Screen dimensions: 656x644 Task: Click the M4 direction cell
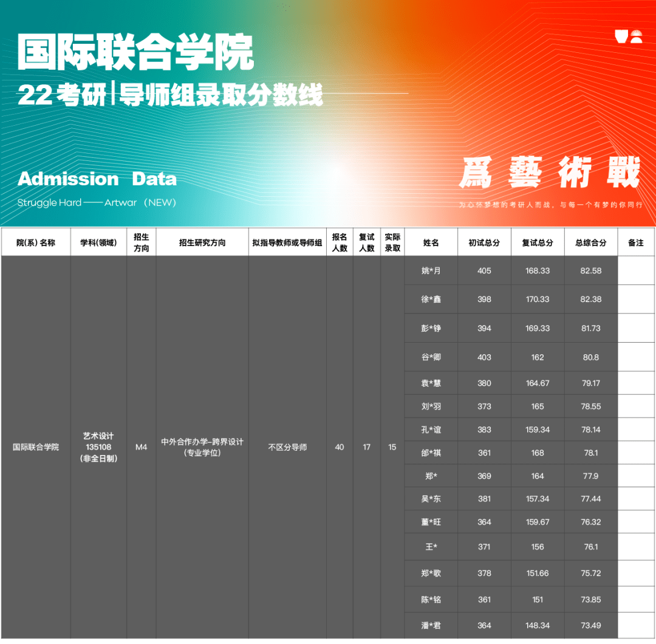142,447
